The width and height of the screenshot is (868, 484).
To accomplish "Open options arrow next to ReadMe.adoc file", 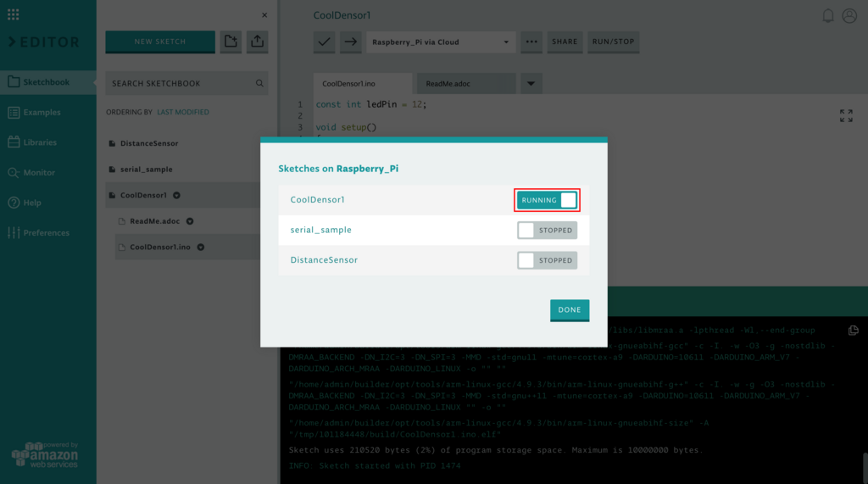I will click(x=190, y=221).
